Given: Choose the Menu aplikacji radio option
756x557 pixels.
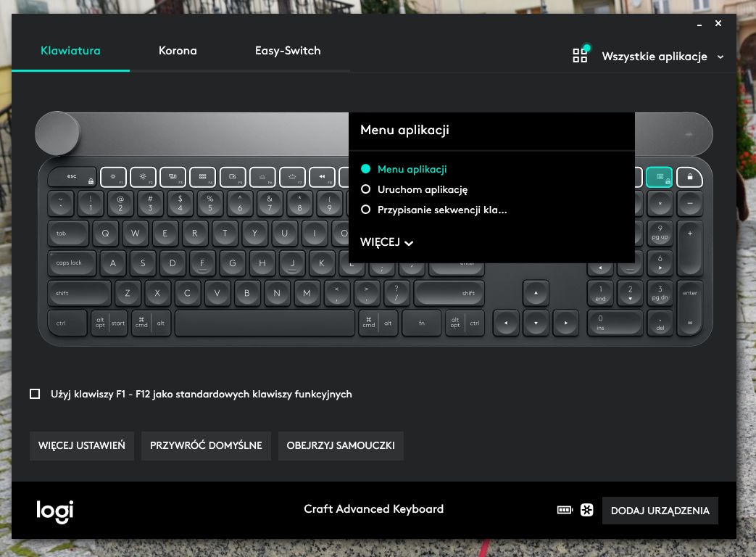Looking at the screenshot, I should tap(404, 169).
